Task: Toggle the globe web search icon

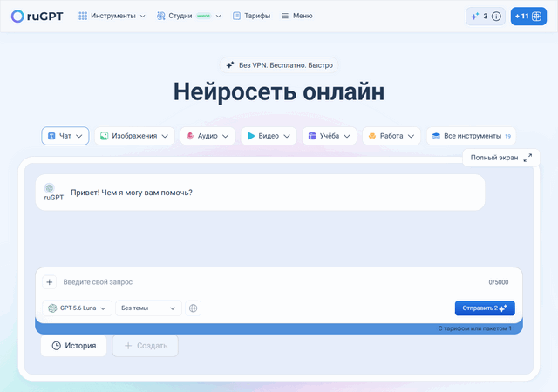Action: (194, 308)
